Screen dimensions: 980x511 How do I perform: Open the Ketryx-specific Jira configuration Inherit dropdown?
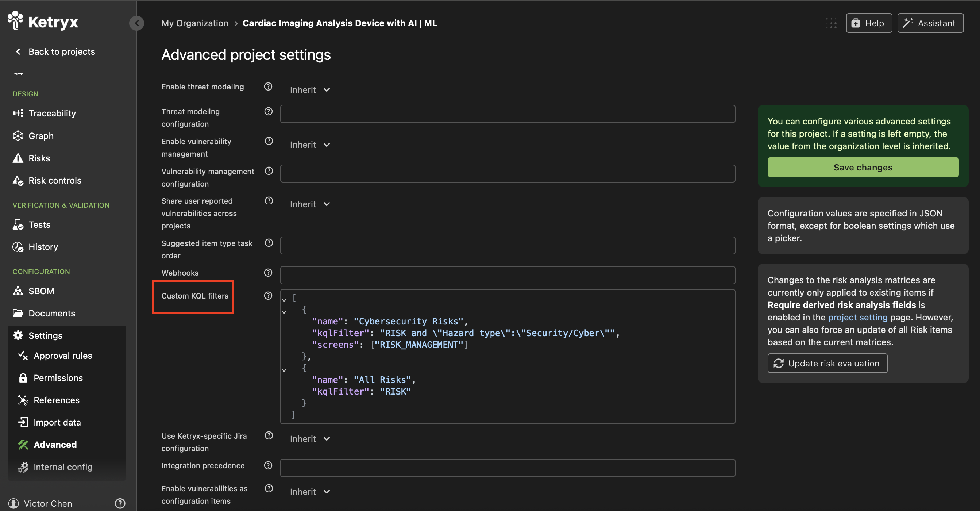[x=310, y=439]
